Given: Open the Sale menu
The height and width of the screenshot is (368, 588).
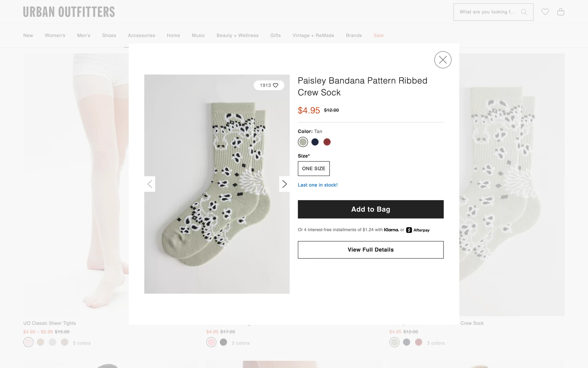Looking at the screenshot, I should point(379,36).
